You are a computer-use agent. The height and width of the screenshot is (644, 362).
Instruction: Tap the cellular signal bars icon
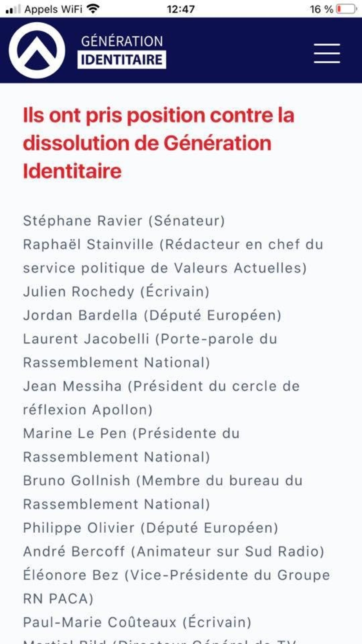pos(13,10)
